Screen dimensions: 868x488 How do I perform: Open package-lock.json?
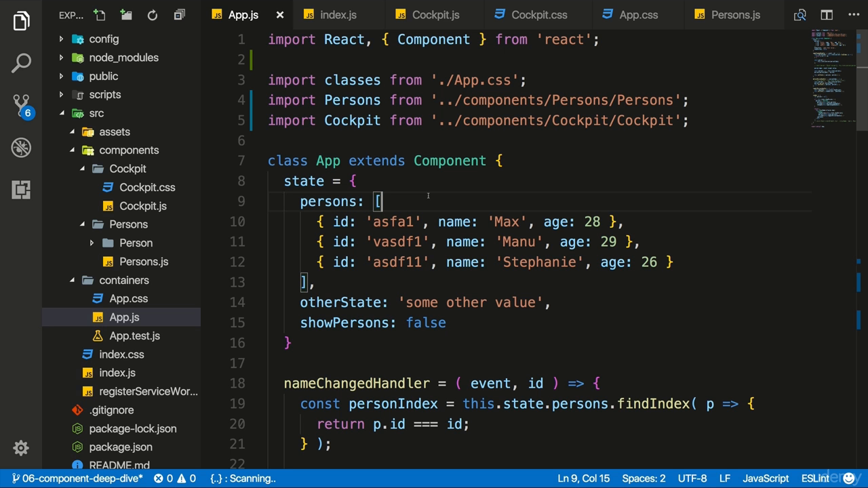coord(133,428)
